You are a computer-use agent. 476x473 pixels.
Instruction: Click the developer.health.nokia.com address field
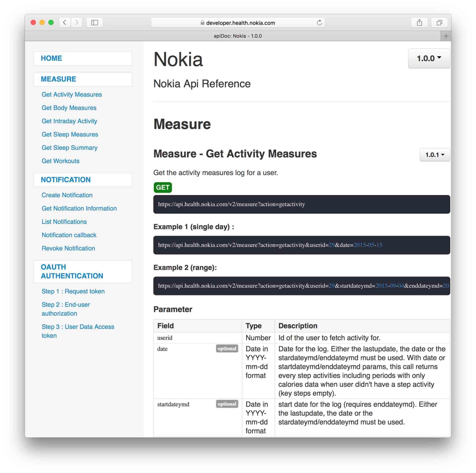(x=238, y=23)
